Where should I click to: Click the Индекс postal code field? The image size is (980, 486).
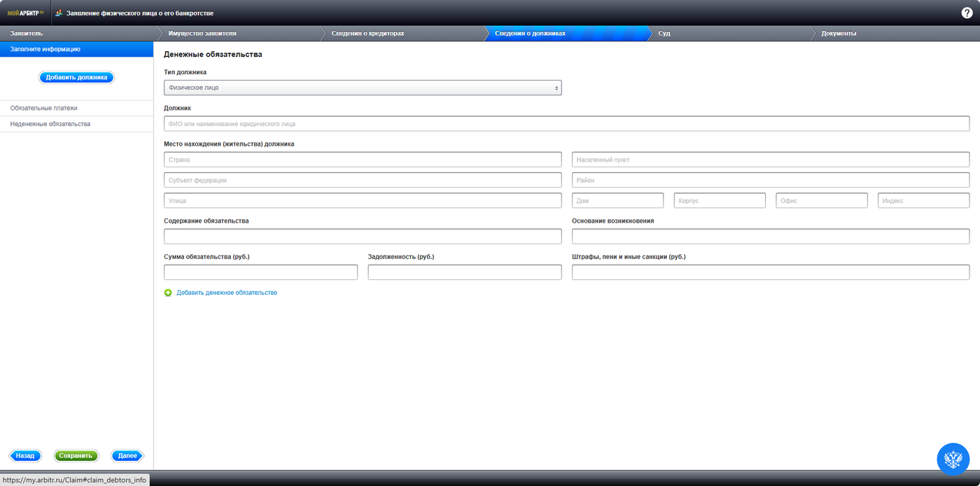pyautogui.click(x=923, y=201)
